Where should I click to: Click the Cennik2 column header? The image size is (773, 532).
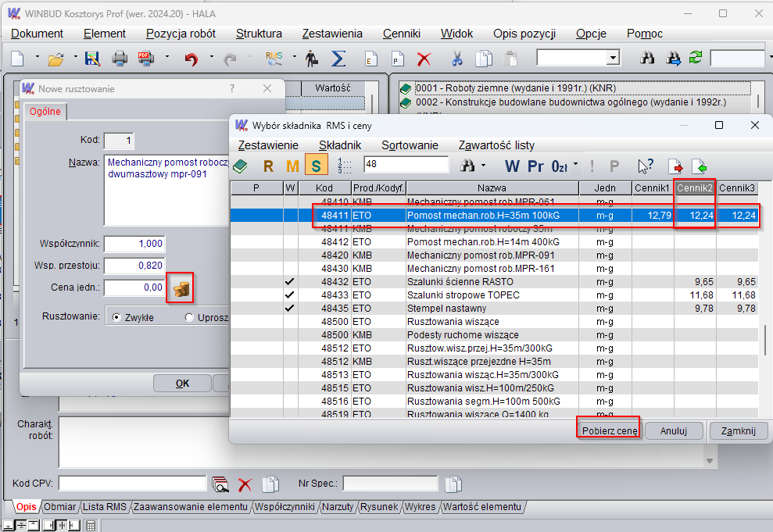pos(695,188)
